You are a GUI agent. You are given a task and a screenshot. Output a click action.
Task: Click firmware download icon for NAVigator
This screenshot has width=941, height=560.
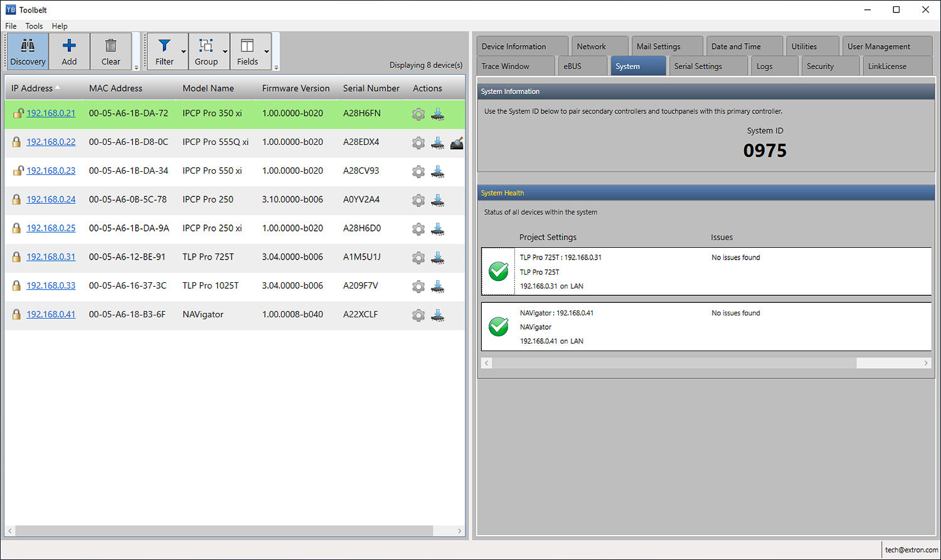pos(438,315)
